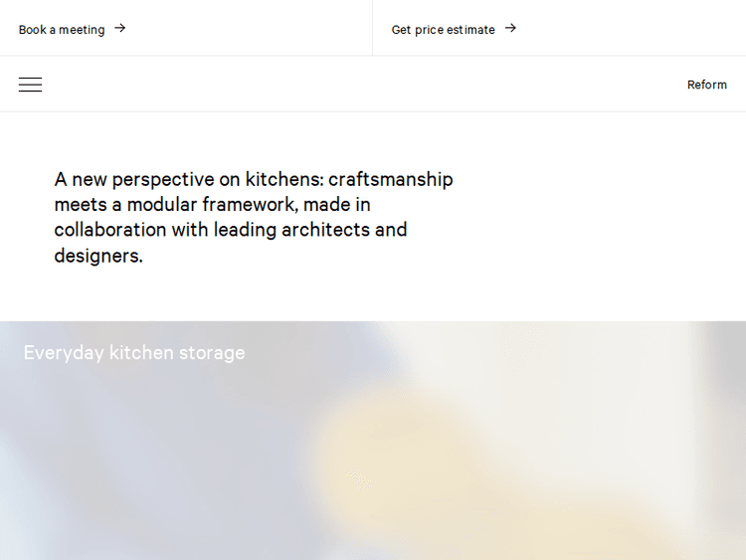The height and width of the screenshot is (560, 746).
Task: Click the blurred kitchen hero image
Action: coord(373,448)
